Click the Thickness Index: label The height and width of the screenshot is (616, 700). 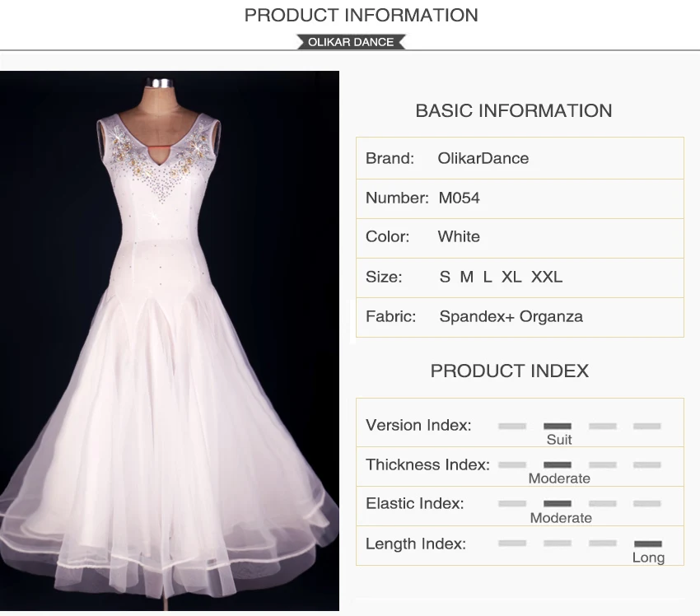coord(427,464)
